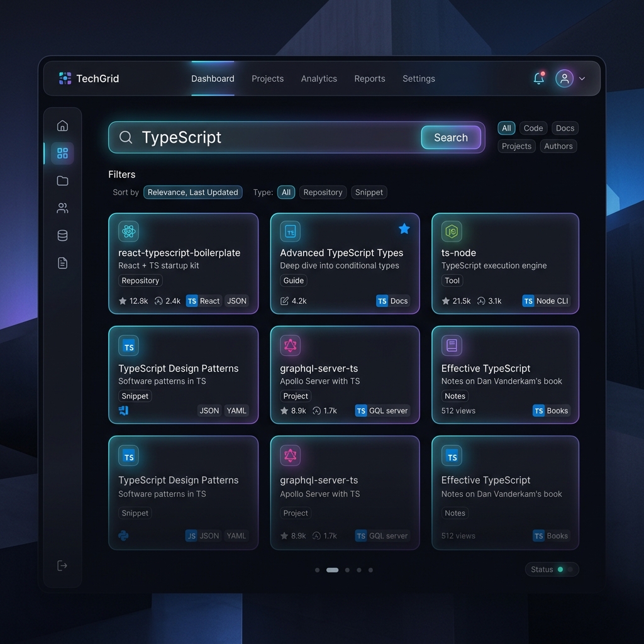644x644 pixels.
Task: Select the Projects scope chip
Action: click(x=517, y=146)
